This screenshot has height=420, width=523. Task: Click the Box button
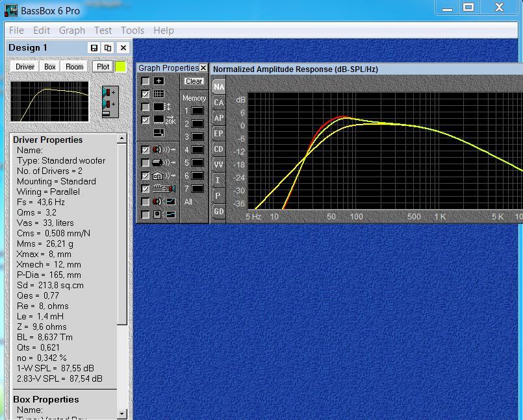pos(50,67)
